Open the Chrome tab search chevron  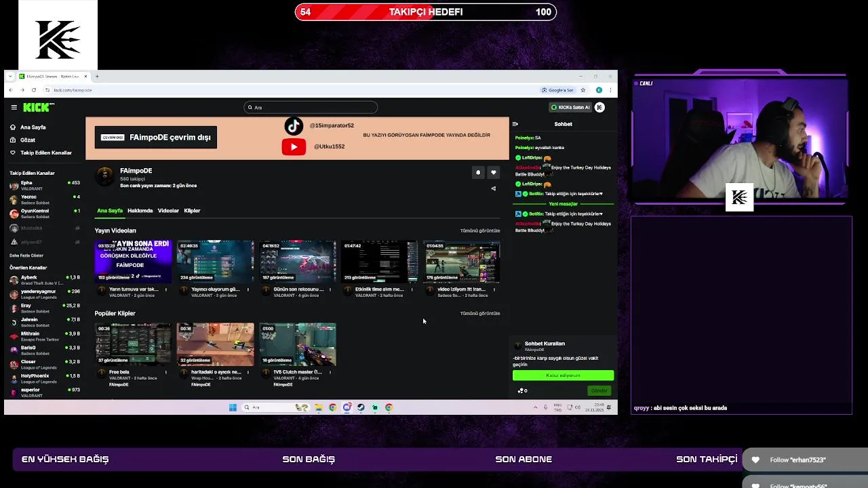(x=11, y=76)
